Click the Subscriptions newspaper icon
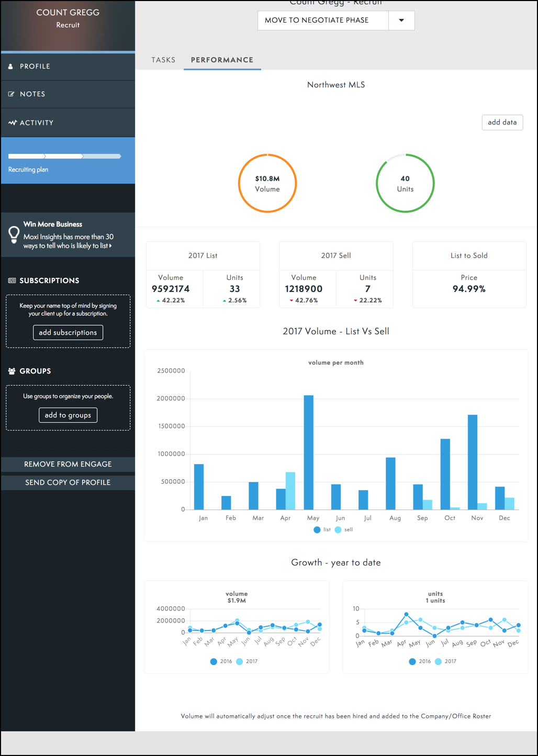This screenshot has height=756, width=538. tap(12, 280)
